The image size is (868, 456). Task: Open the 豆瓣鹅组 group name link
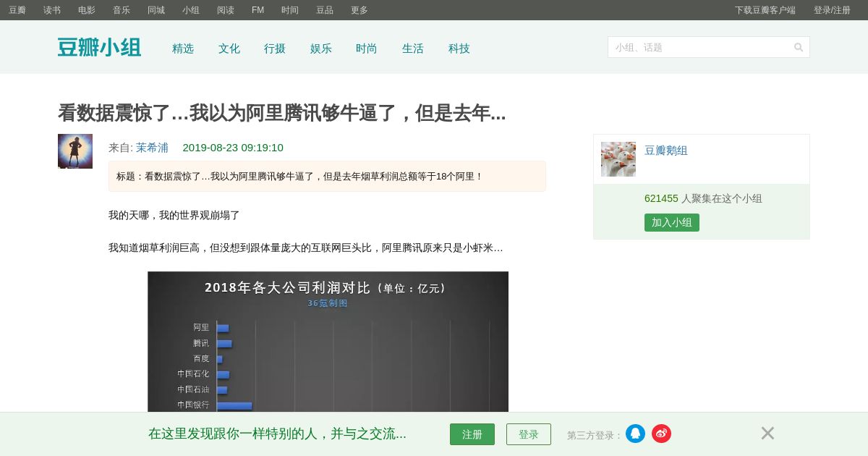tap(666, 151)
